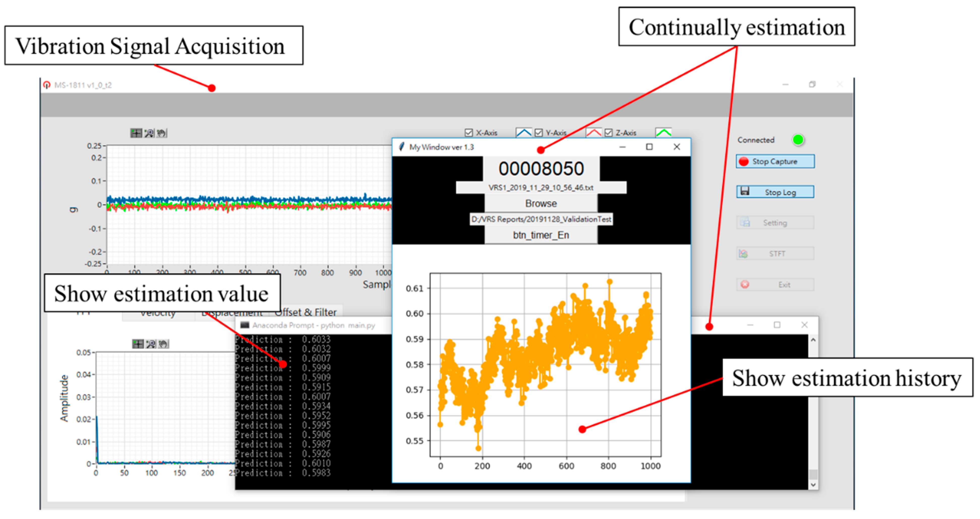Click the MS-1811 app title icon

coord(47,85)
